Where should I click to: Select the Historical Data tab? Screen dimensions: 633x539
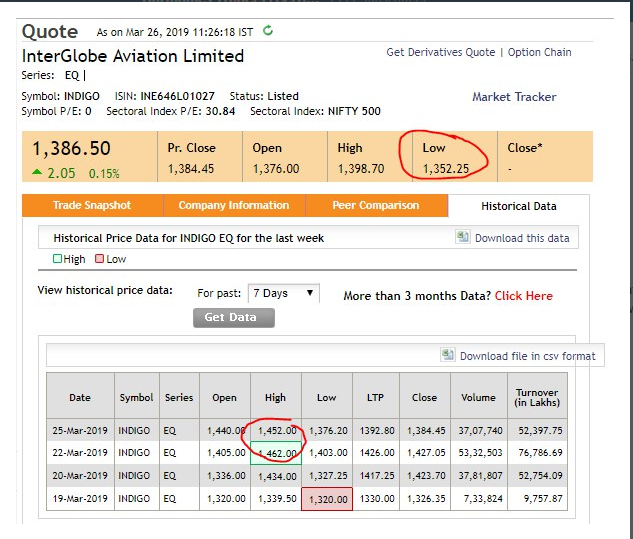tap(519, 206)
